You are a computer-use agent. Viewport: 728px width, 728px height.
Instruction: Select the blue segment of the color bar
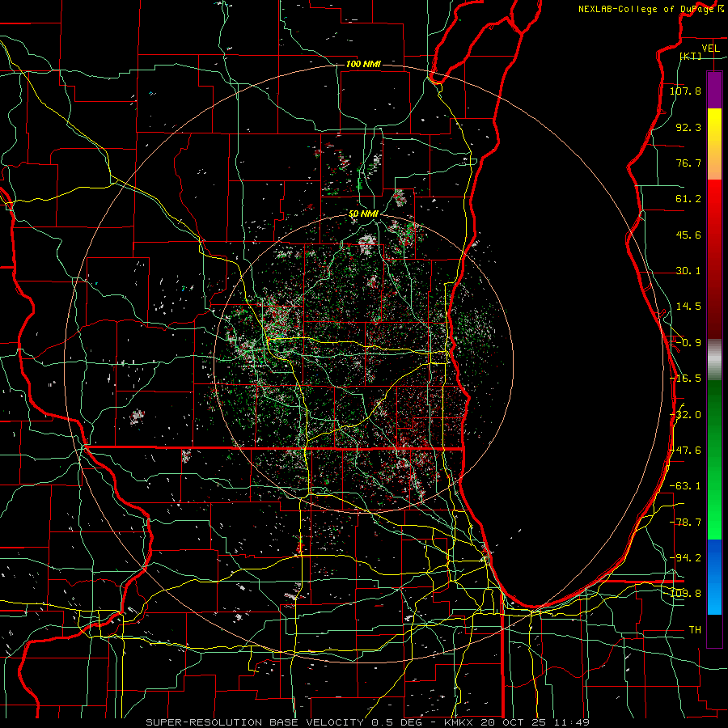point(714,577)
